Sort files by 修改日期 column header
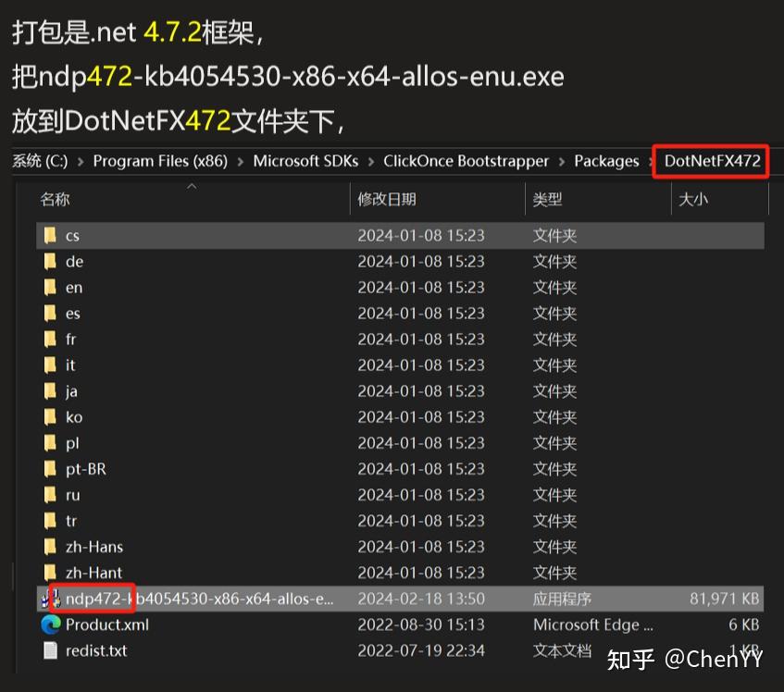This screenshot has height=692, width=784. (x=387, y=198)
